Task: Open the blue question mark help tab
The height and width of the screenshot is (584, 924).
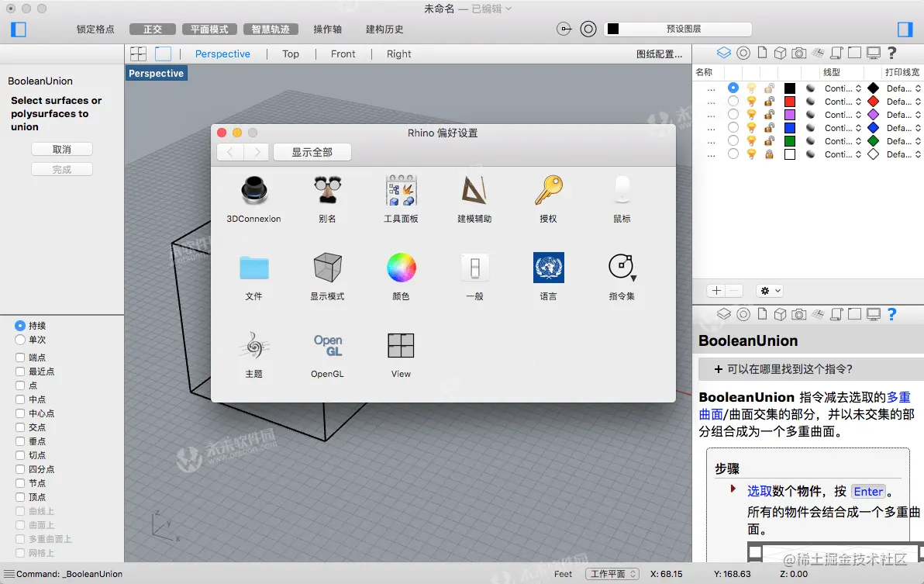Action: pyautogui.click(x=891, y=314)
